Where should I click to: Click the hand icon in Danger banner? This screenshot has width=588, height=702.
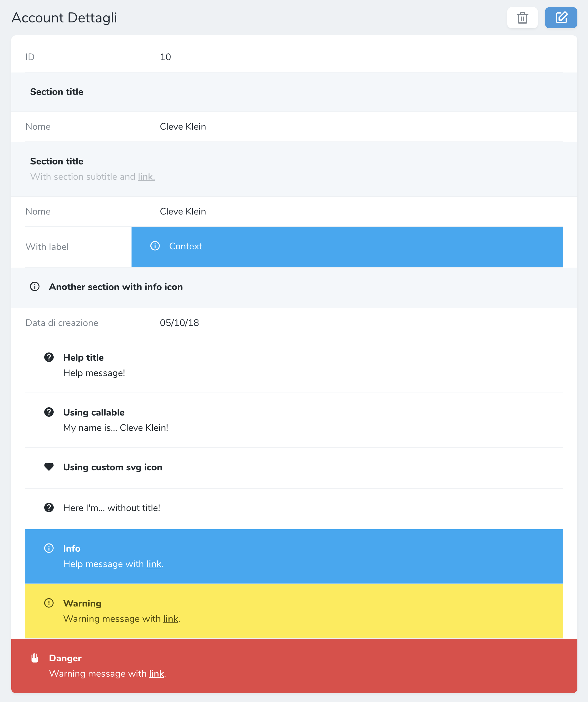tap(35, 658)
